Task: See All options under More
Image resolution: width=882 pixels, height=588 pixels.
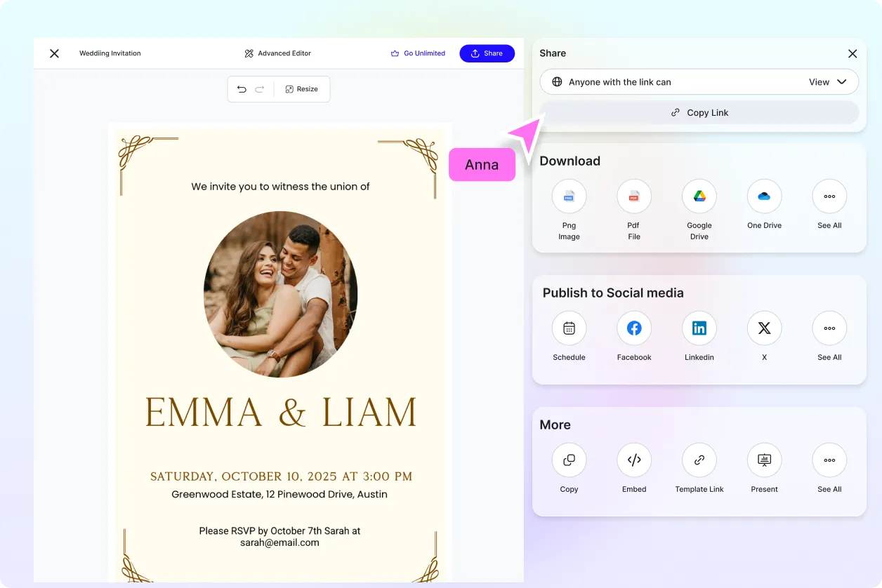Action: coord(829,460)
